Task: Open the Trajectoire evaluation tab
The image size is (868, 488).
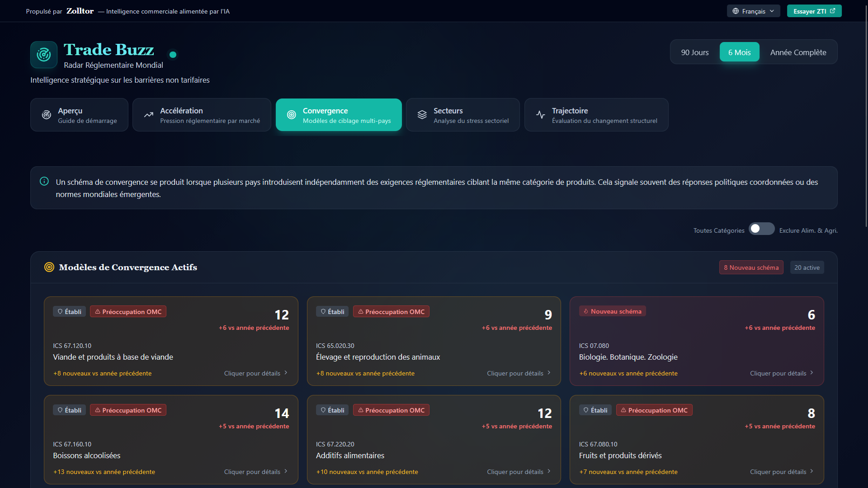Action: 596,114
